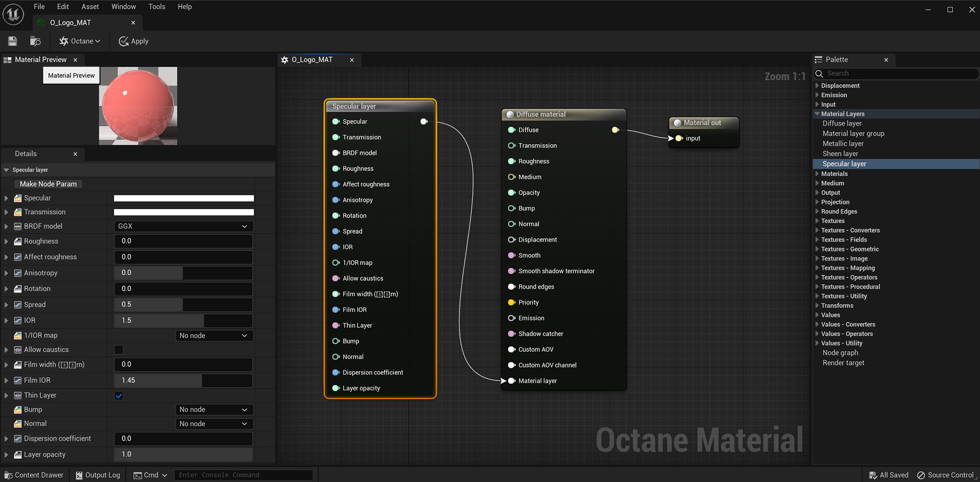Click Make Node Param button
The width and height of the screenshot is (980, 482).
[48, 184]
